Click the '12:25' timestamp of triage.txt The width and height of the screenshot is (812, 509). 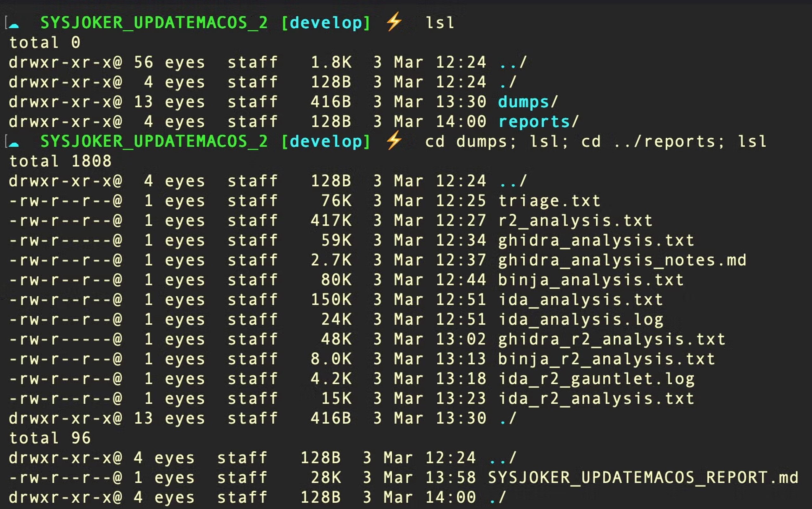(461, 201)
